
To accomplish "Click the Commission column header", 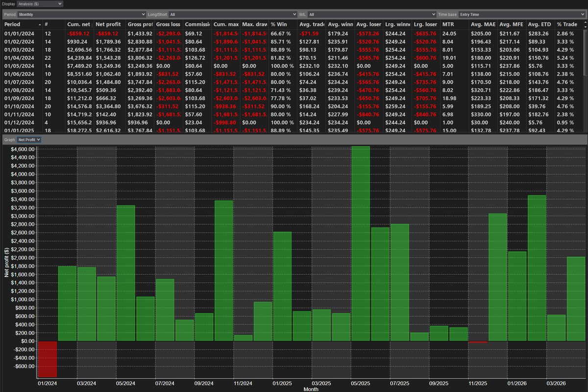I will tap(197, 24).
